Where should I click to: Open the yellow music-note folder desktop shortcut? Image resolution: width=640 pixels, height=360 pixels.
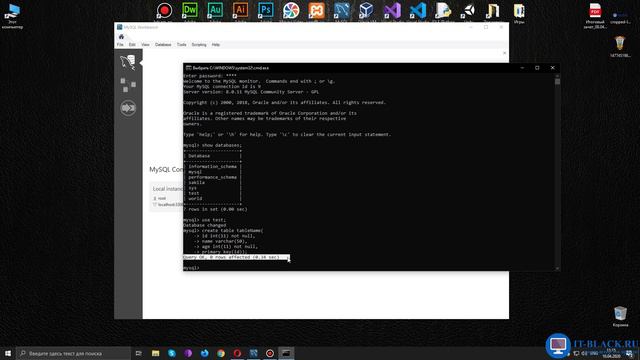pos(493,11)
